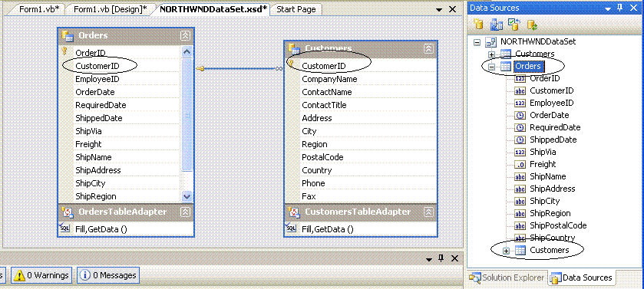
Task: Click Orders table scrollbar down arrow
Action: tap(187, 196)
